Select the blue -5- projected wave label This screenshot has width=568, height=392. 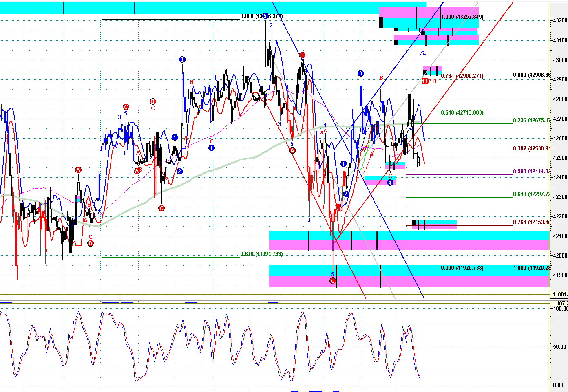tap(423, 53)
